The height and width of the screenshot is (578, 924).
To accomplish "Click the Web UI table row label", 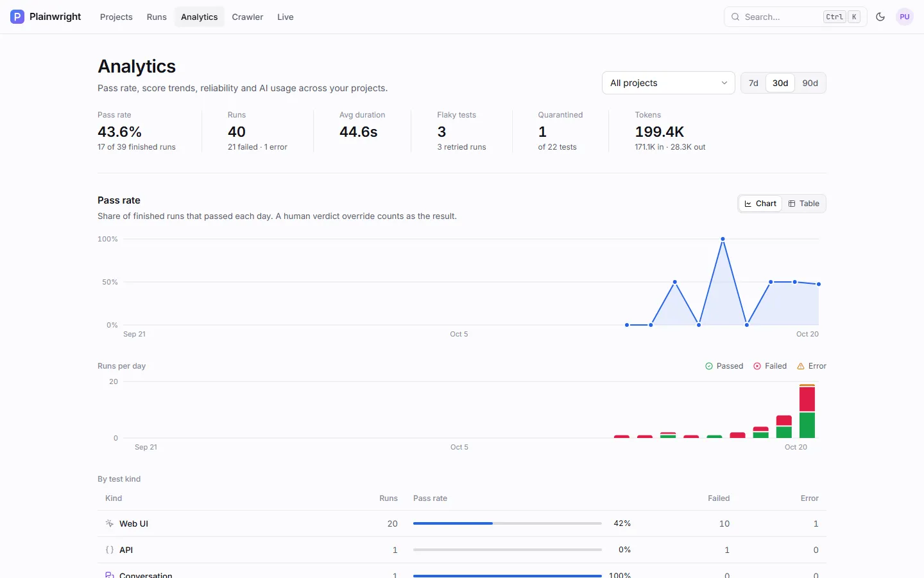I will pyautogui.click(x=133, y=523).
